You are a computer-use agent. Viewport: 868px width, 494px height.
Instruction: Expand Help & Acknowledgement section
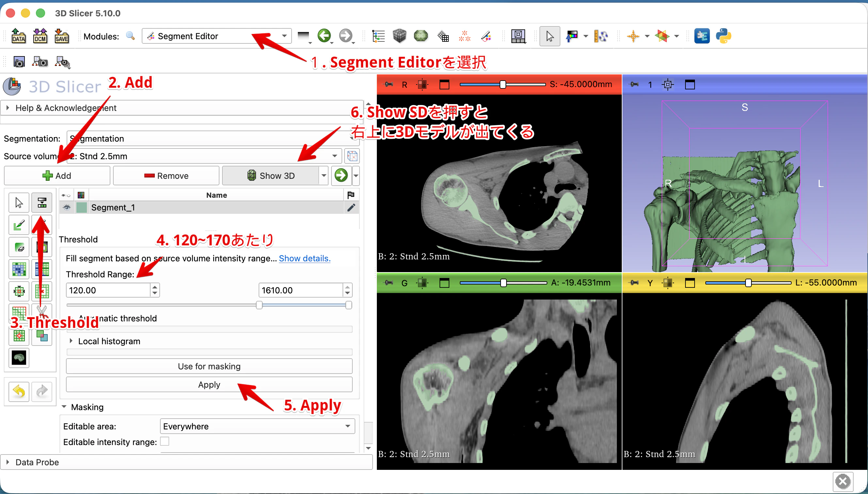181,108
